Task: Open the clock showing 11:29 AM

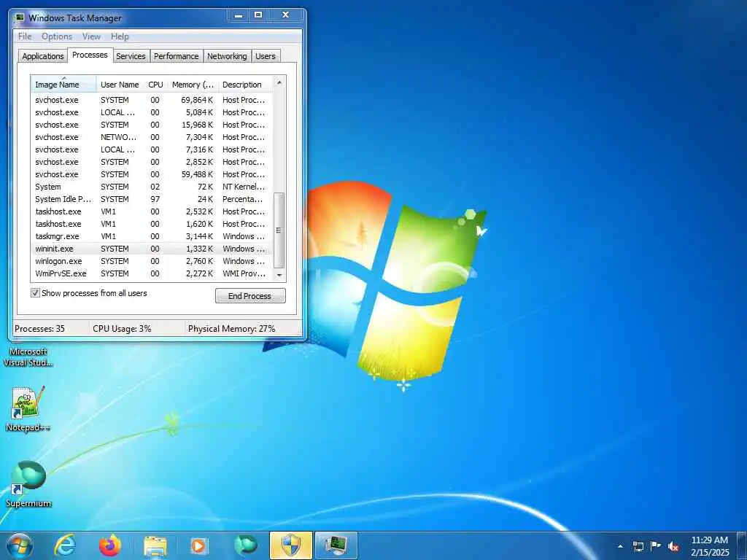Action: click(710, 546)
